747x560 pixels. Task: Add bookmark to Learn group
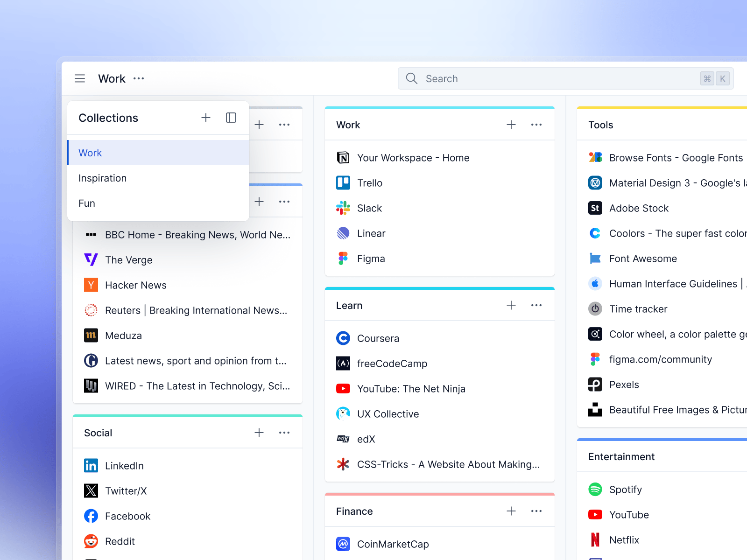[511, 305]
